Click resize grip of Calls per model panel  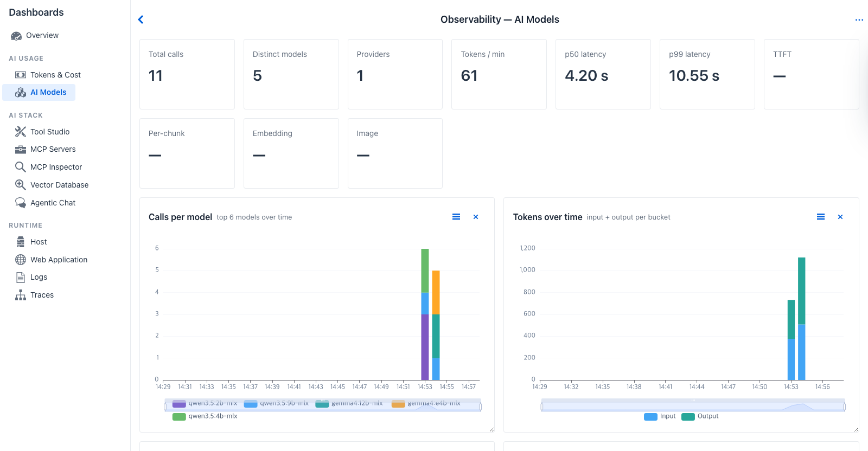(492, 429)
